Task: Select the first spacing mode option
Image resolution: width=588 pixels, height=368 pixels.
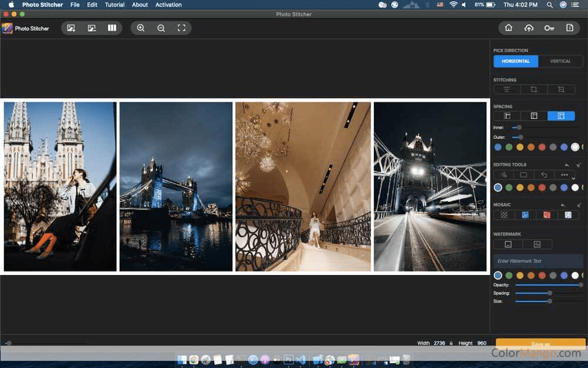Action: coord(507,116)
